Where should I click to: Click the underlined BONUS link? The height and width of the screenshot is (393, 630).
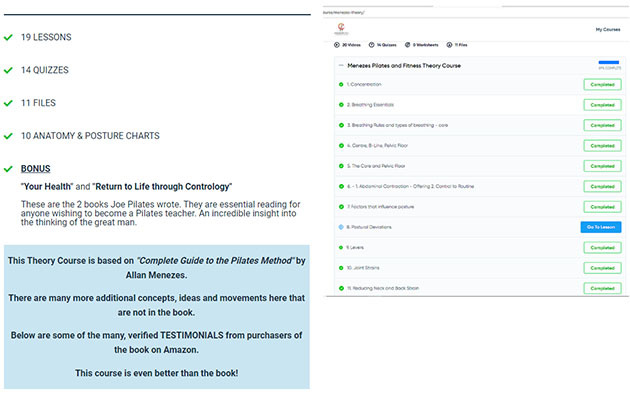[36, 169]
